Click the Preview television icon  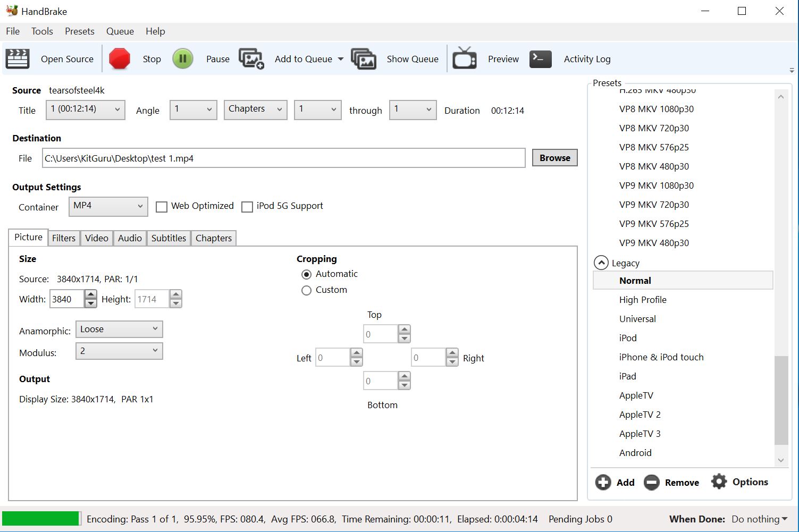pos(464,58)
